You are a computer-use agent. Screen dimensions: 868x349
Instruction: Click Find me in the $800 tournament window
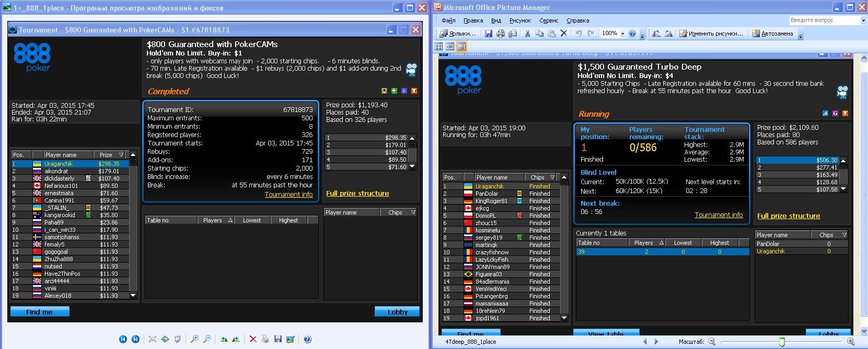pos(40,312)
